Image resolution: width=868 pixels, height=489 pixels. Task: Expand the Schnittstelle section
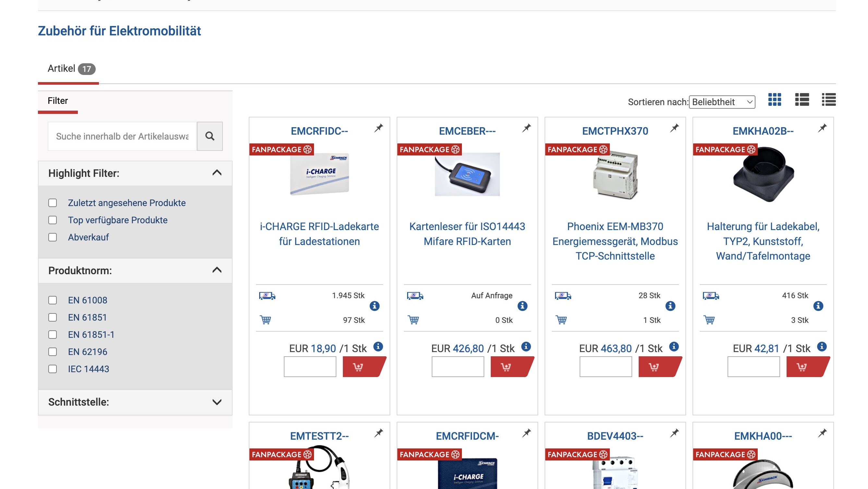click(x=217, y=402)
